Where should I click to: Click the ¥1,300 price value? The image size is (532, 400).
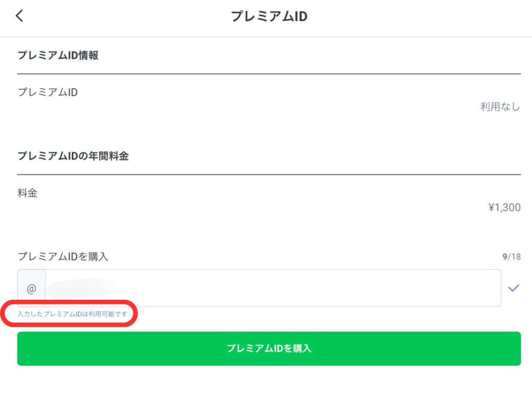(x=504, y=207)
